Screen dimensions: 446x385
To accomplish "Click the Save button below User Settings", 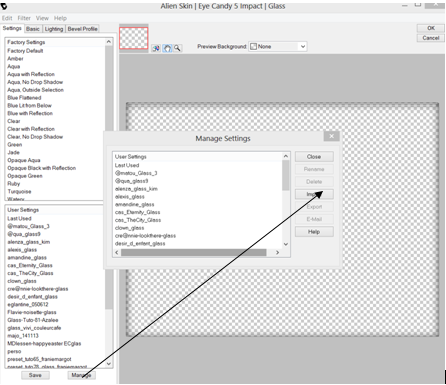I will click(x=35, y=375).
